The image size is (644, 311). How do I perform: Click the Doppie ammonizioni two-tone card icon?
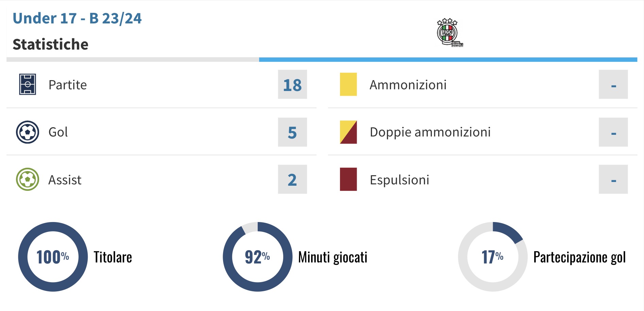pyautogui.click(x=348, y=132)
